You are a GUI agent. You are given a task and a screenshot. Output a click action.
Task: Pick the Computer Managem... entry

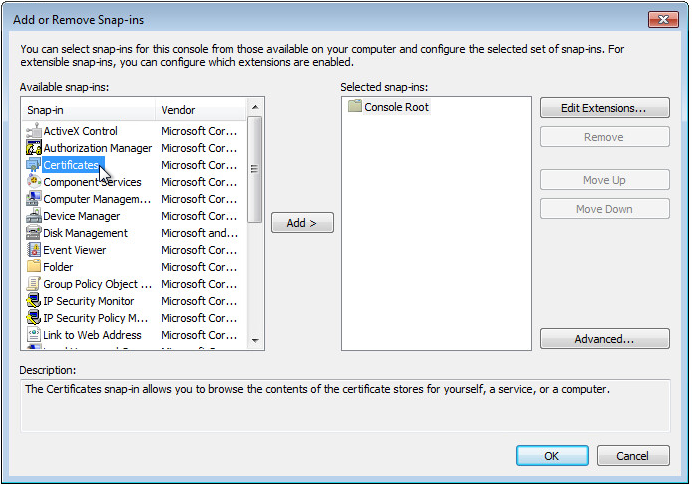pyautogui.click(x=97, y=199)
